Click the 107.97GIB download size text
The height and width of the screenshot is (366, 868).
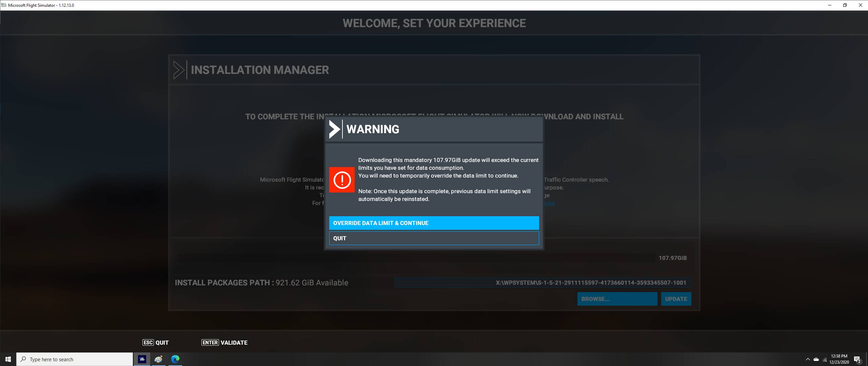[x=673, y=258]
